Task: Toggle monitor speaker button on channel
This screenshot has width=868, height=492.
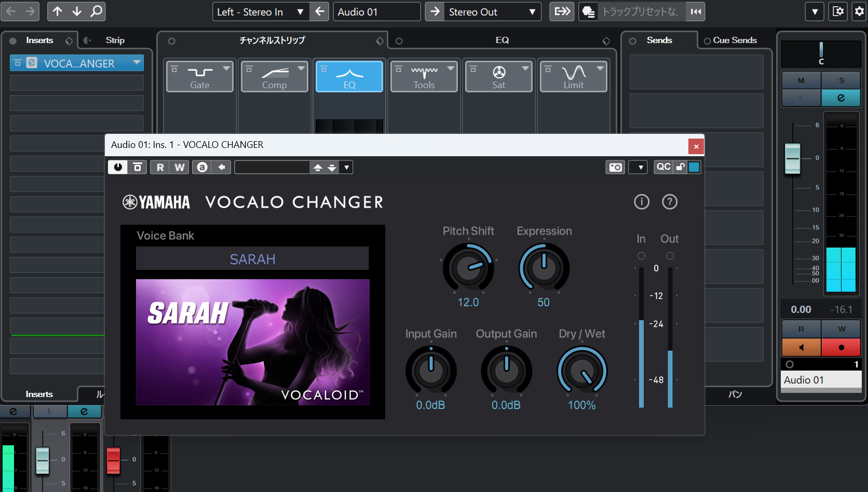Action: (801, 347)
